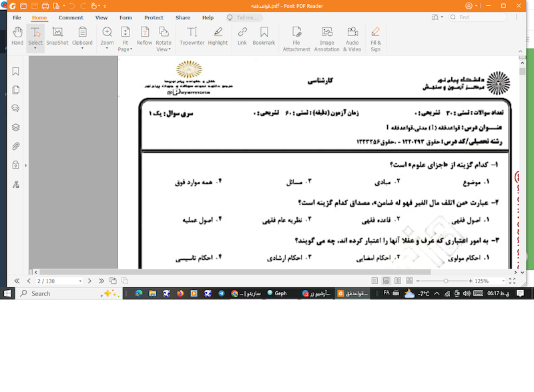Switch to facing pages view mode

[398, 281]
